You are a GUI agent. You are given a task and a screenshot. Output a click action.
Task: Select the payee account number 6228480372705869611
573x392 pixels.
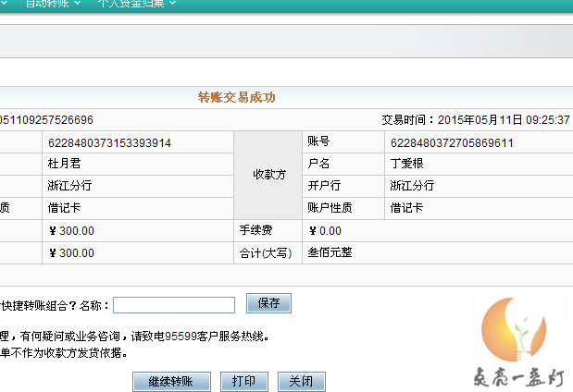tap(452, 142)
